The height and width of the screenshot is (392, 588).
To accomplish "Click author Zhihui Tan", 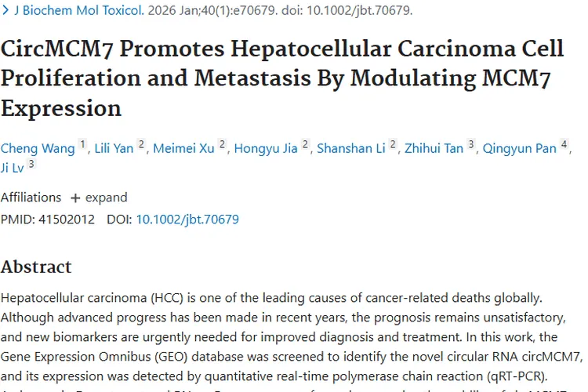I will pos(434,148).
